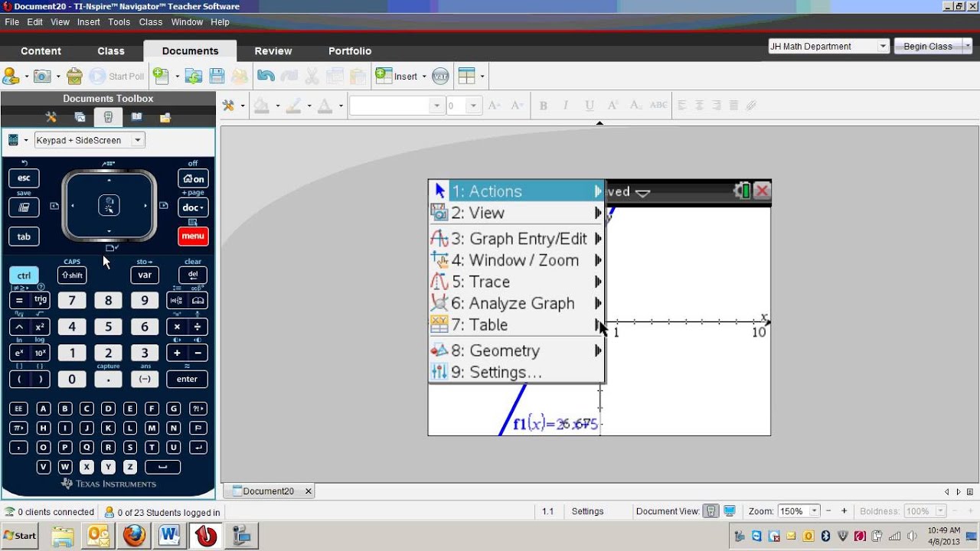
Task: Open the Window menu in menu bar
Action: (187, 22)
